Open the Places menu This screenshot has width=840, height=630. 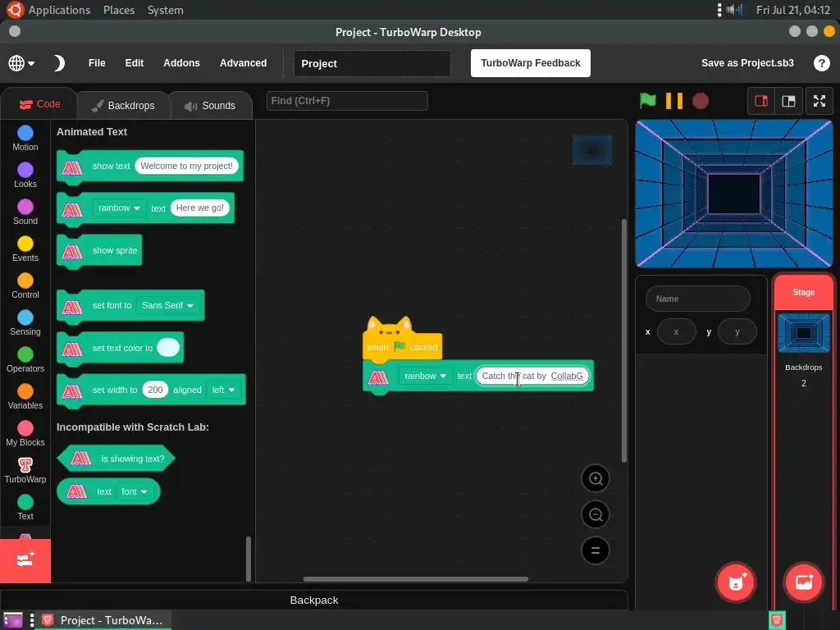[x=119, y=10]
